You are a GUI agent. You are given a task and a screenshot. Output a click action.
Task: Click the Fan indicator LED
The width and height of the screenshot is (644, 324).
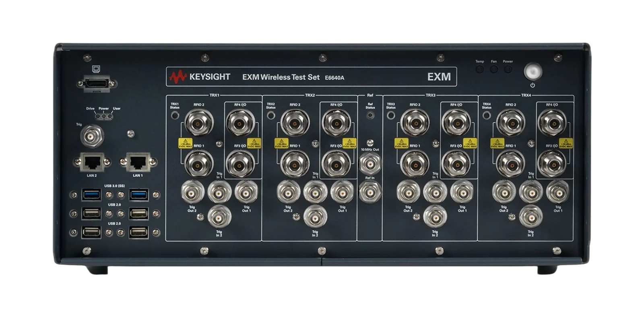494,69
